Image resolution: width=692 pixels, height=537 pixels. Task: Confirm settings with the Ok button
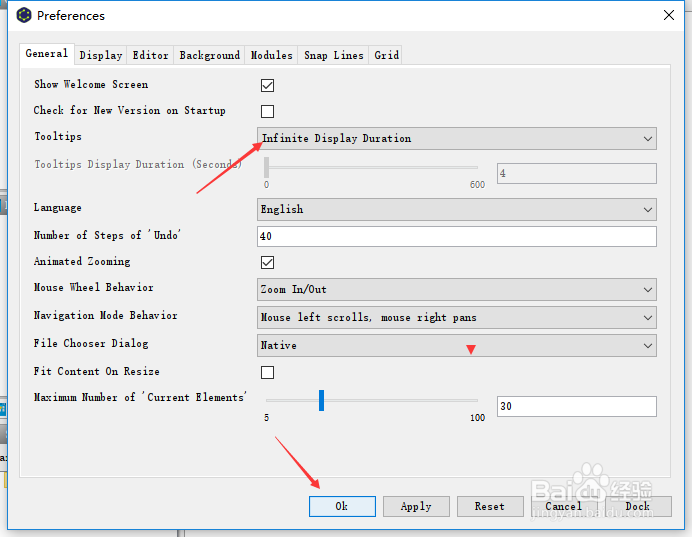(342, 506)
